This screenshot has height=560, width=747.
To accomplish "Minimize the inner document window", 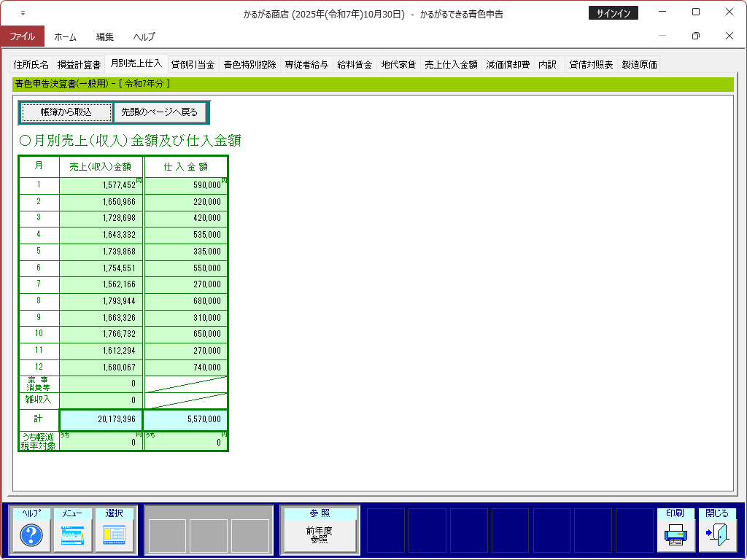I will pyautogui.click(x=662, y=36).
